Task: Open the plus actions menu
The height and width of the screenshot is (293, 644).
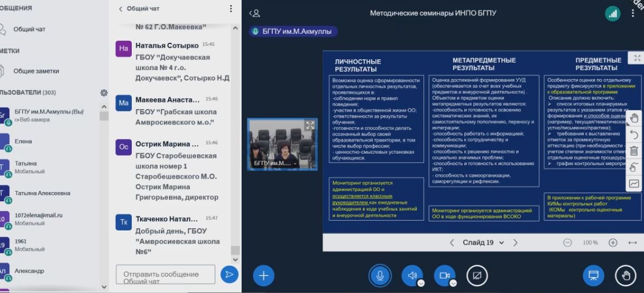Action: tap(264, 275)
